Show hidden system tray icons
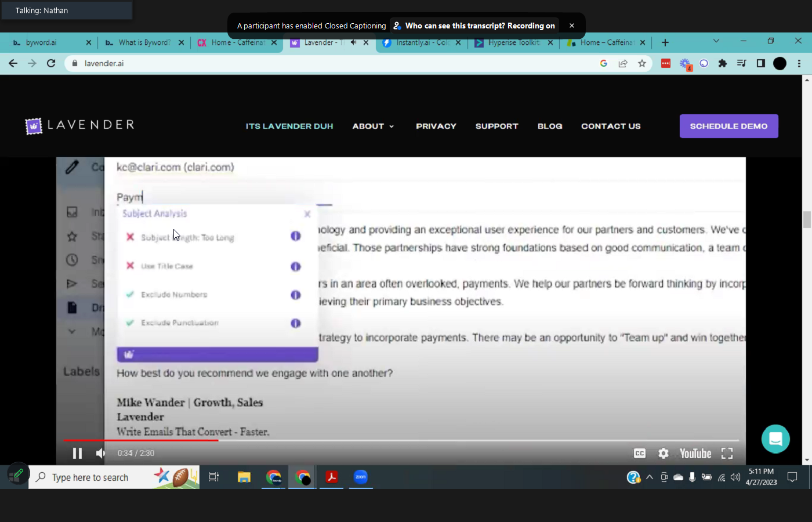Image resolution: width=812 pixels, height=522 pixels. (650, 477)
